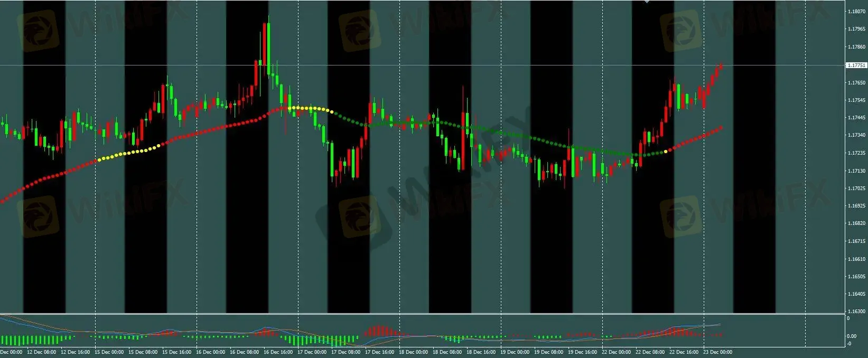Click the tall red MACD histogram bars near 17 Dec 16:00
868x358 pixels.
[378, 331]
